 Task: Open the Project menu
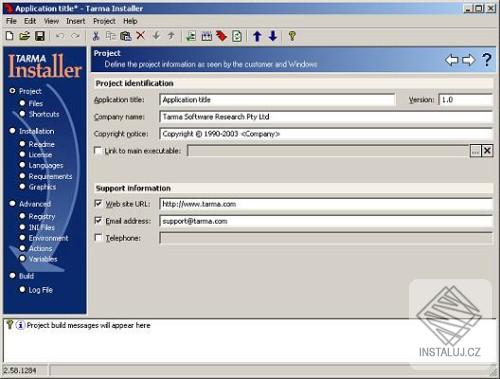(x=104, y=21)
